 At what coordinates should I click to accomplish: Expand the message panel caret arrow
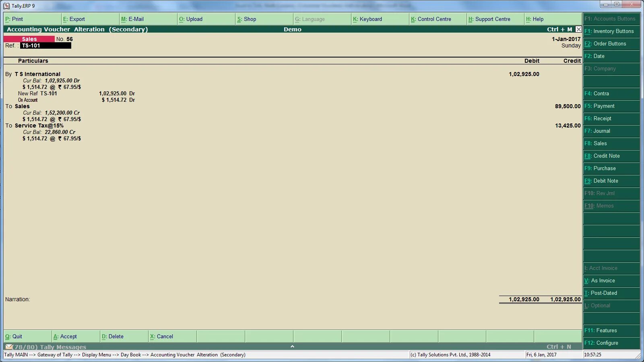(293, 346)
